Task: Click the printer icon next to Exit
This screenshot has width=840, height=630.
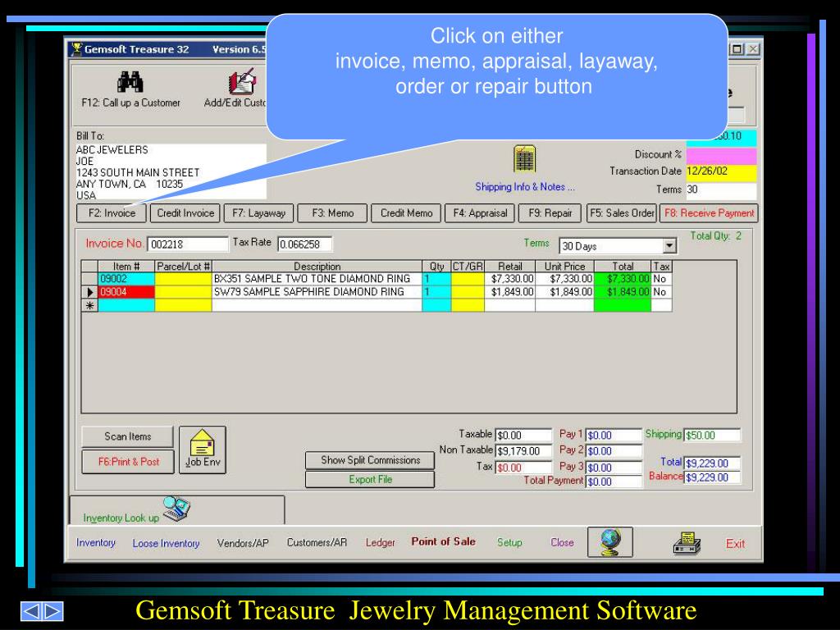Action: tap(687, 543)
